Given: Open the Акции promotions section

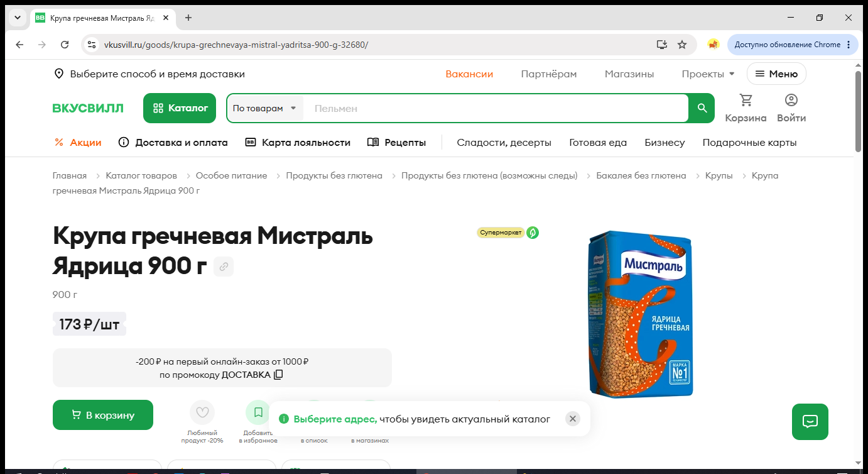Looking at the screenshot, I should coord(78,142).
